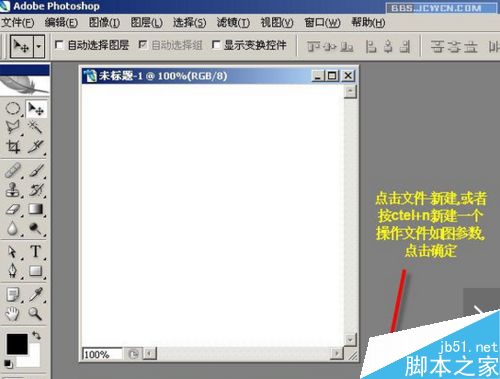Viewport: 500px width, 379px height.
Task: Activate the Zoom magnifier tool
Action: (35, 314)
